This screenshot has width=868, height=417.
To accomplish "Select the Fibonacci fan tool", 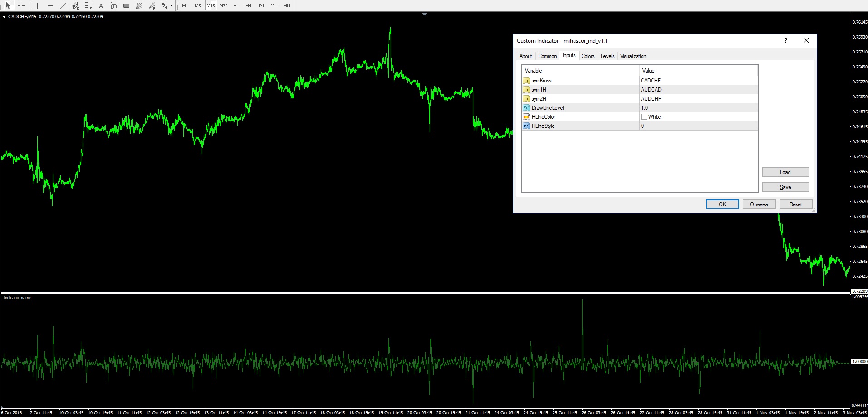I will point(152,5).
